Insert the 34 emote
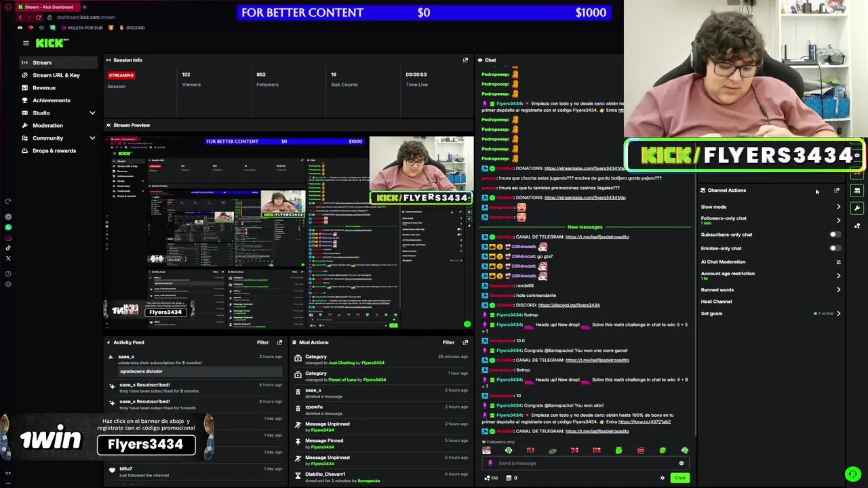868x488 pixels. 574,450
